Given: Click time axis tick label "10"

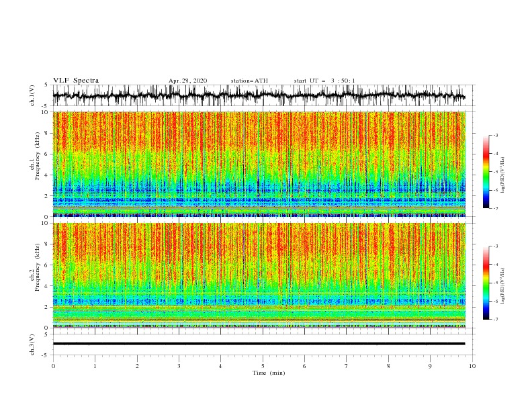Looking at the screenshot, I should (472, 366).
